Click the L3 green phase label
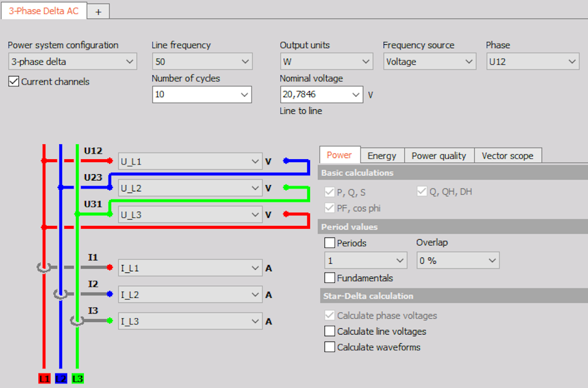588x388 pixels. (78, 379)
